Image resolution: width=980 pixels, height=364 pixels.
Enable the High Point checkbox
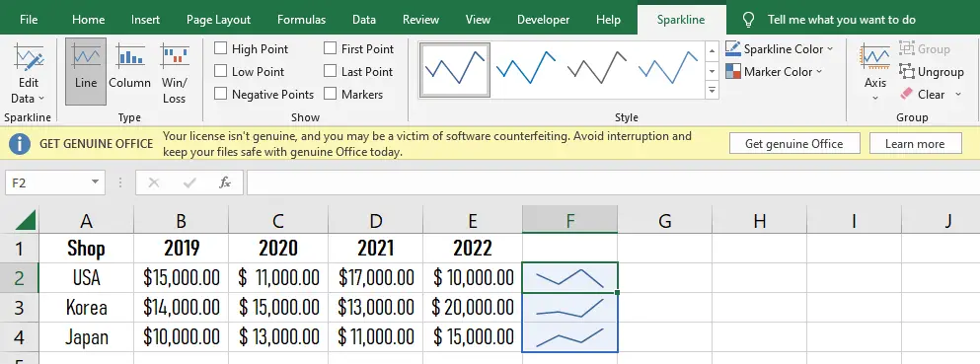(x=221, y=48)
